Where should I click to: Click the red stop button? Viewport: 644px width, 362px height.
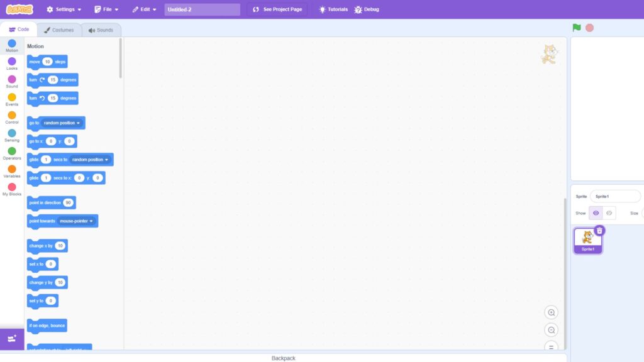coord(589,28)
